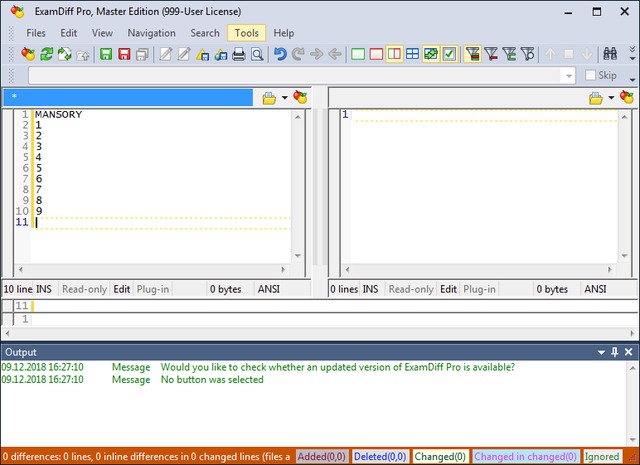Click ANSI encoding in right status bar

[595, 289]
